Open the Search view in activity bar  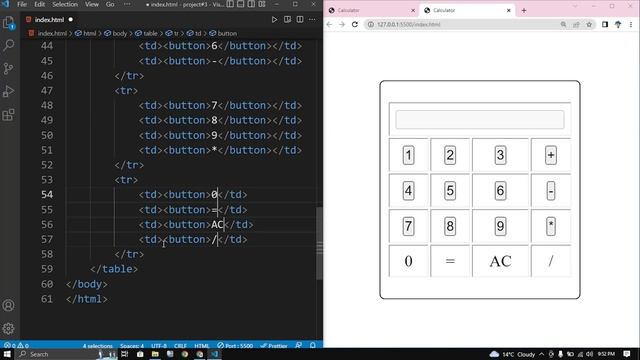(9, 45)
